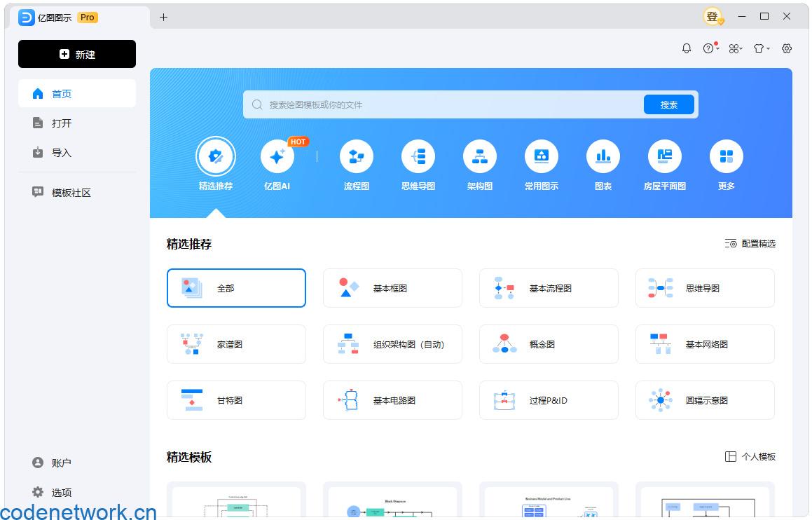Screen dimensions: 812x520
Task: Open the 概念图 concept map card
Action: 549,344
